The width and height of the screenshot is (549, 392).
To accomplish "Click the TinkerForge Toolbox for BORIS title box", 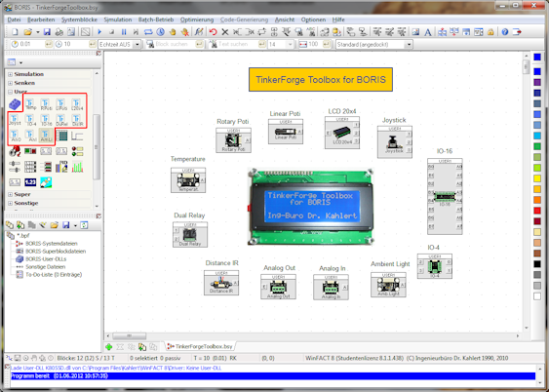I will click(x=321, y=79).
